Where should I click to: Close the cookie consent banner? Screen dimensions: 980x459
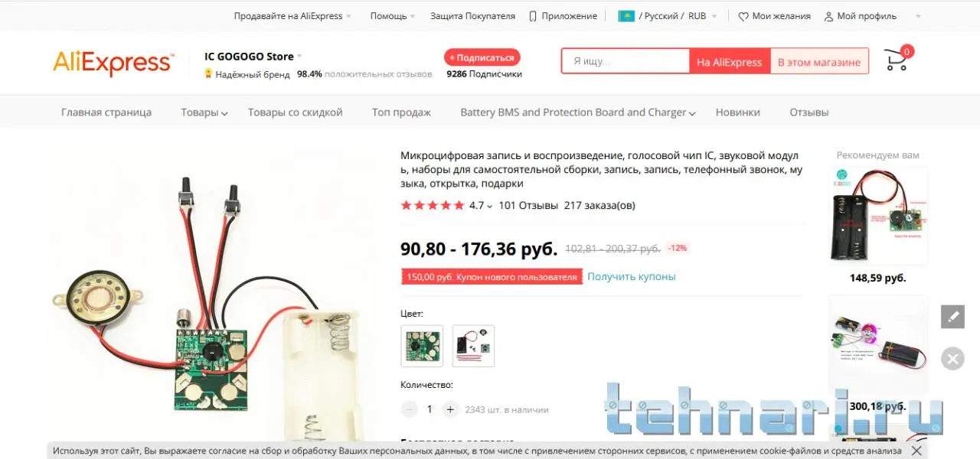(x=916, y=451)
